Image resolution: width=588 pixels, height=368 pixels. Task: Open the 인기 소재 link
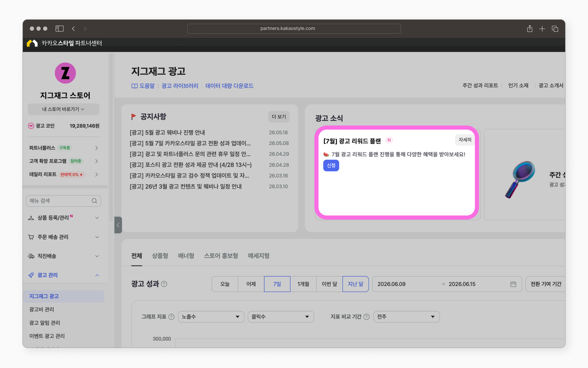[518, 86]
